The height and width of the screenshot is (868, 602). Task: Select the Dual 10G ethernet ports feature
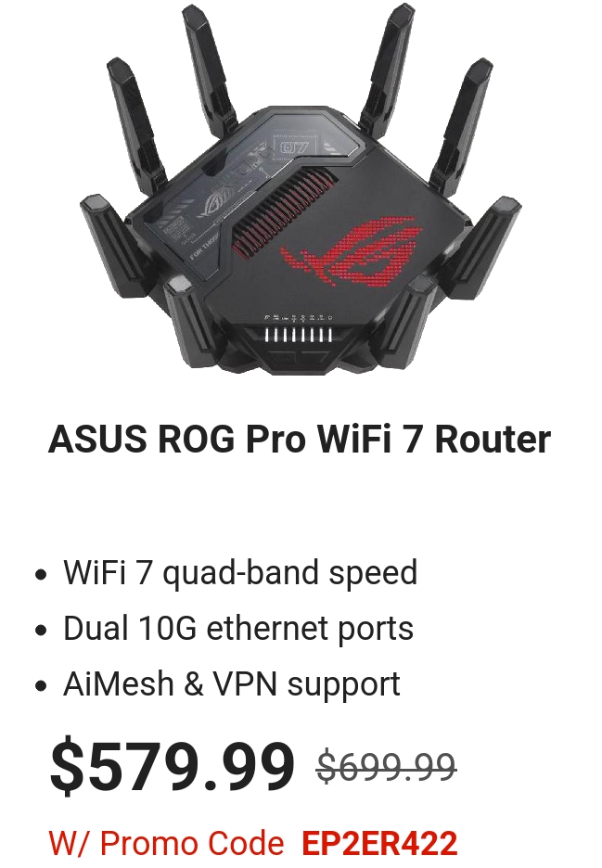point(238,628)
